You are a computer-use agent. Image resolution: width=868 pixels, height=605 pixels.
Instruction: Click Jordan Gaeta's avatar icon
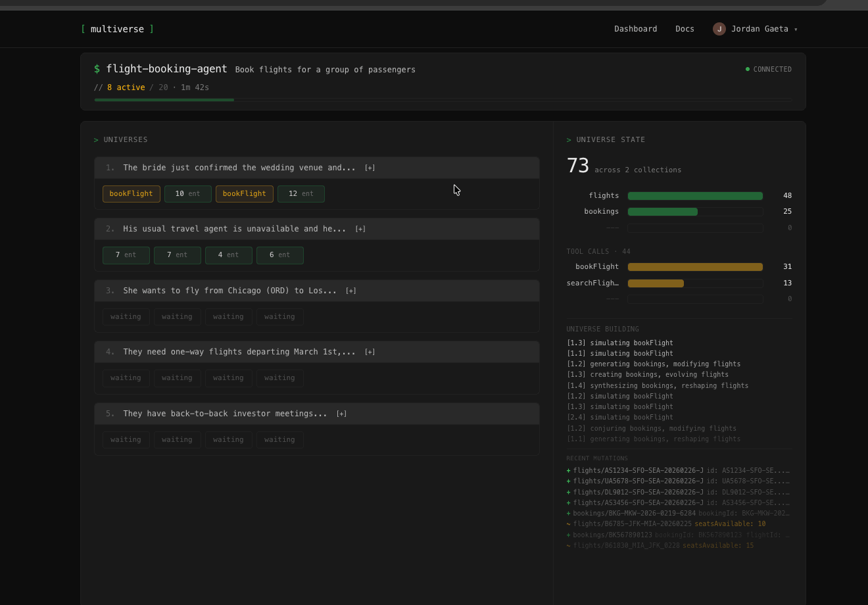point(719,29)
